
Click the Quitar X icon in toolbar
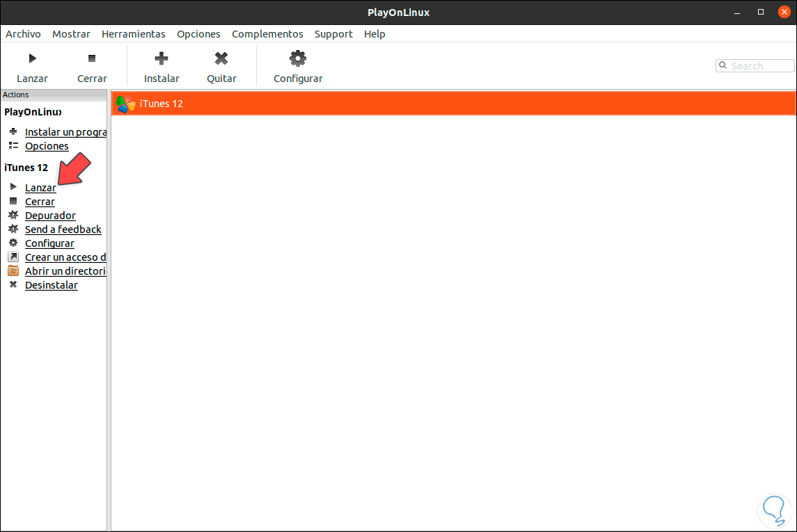pyautogui.click(x=221, y=58)
